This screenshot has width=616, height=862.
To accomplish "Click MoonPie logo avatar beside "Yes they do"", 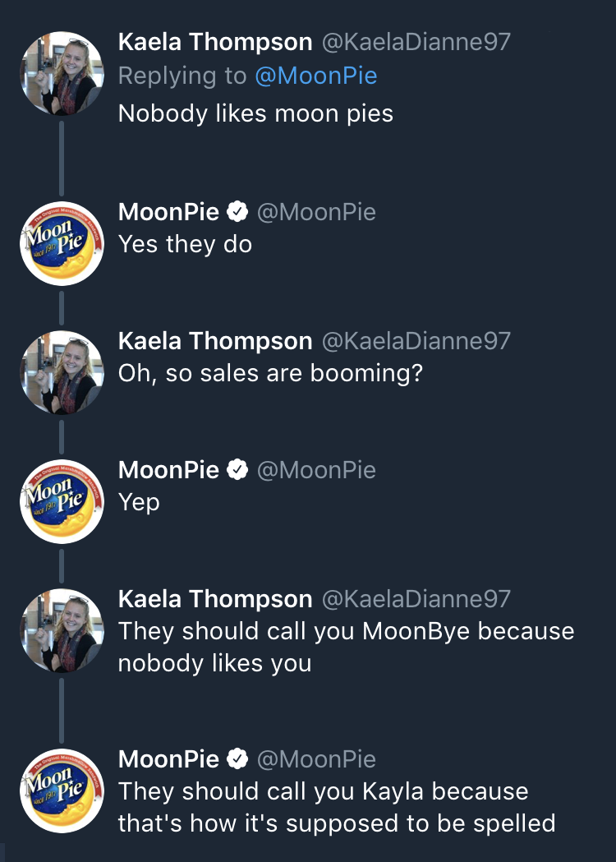I will (x=62, y=243).
